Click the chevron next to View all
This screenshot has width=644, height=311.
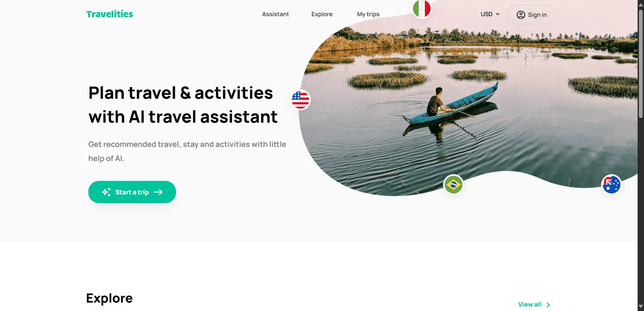click(x=548, y=305)
